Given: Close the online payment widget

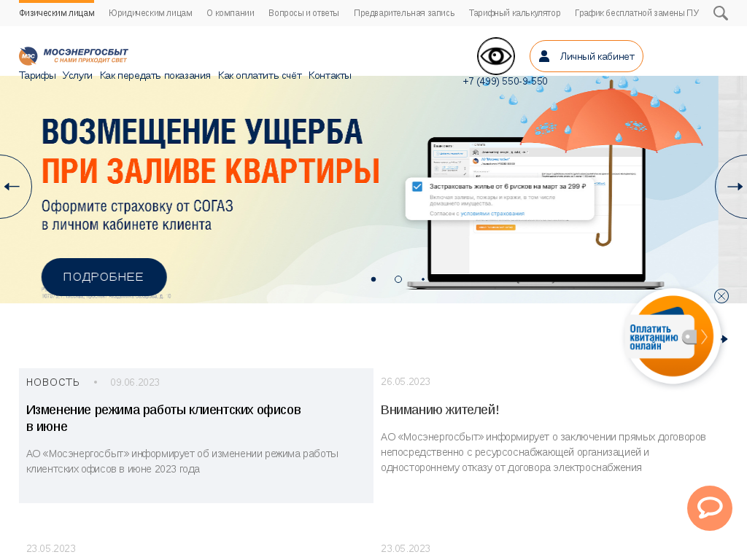Looking at the screenshot, I should point(721,296).
